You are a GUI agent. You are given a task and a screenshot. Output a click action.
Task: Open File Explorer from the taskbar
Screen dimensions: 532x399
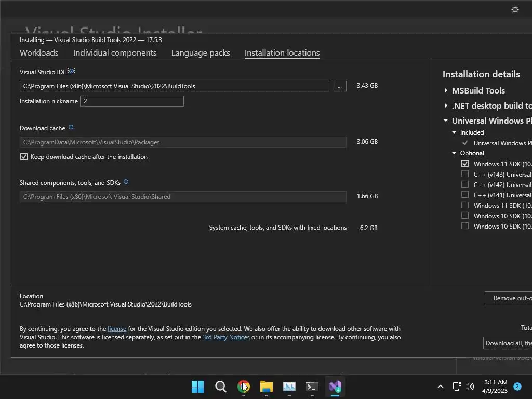coord(267,387)
